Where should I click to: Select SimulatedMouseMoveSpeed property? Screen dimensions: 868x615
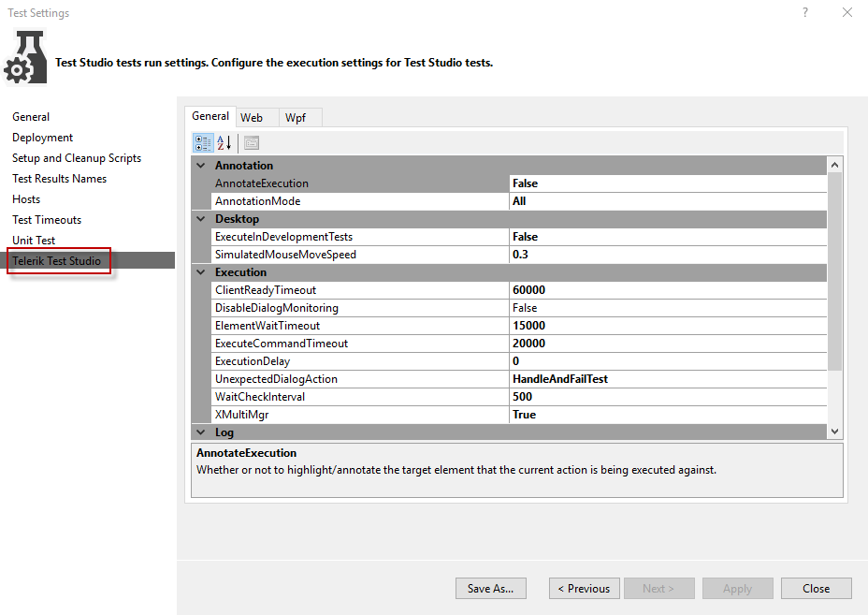[x=360, y=255]
